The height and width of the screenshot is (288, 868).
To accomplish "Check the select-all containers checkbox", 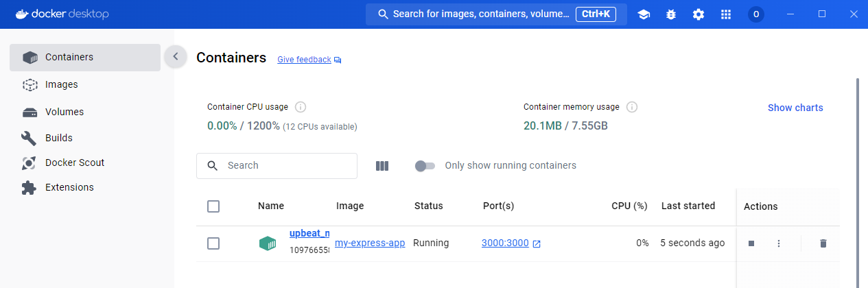I will [x=213, y=206].
